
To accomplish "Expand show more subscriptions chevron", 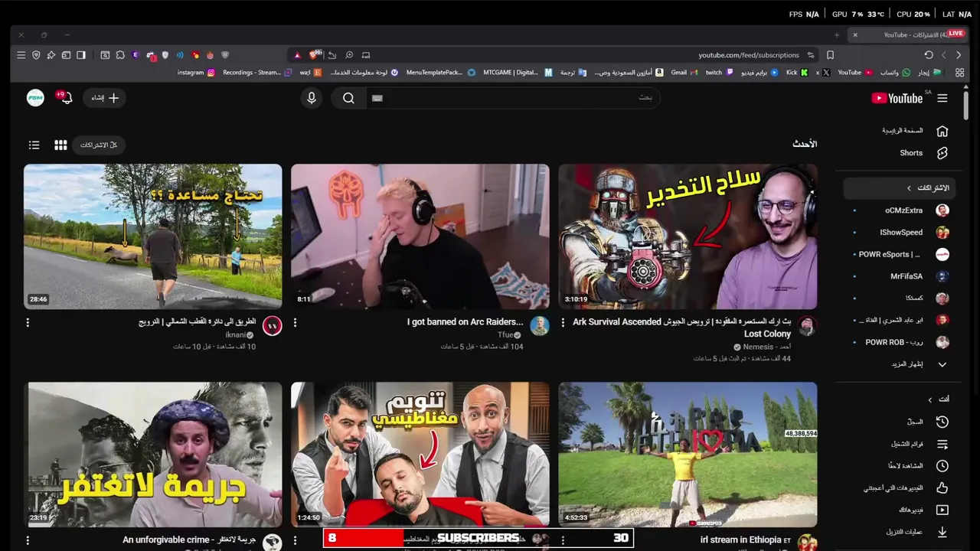I will (942, 364).
